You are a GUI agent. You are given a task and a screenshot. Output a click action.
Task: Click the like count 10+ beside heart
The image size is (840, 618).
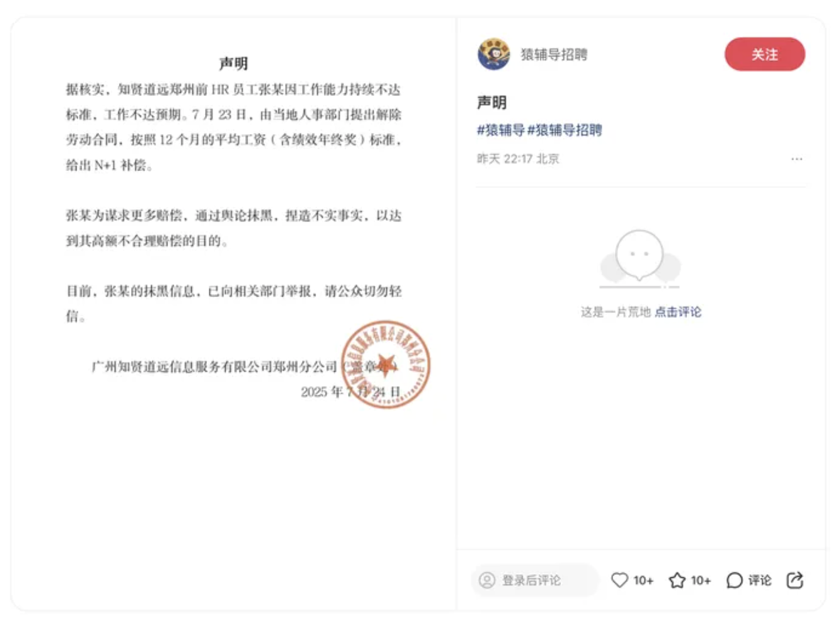point(643,580)
